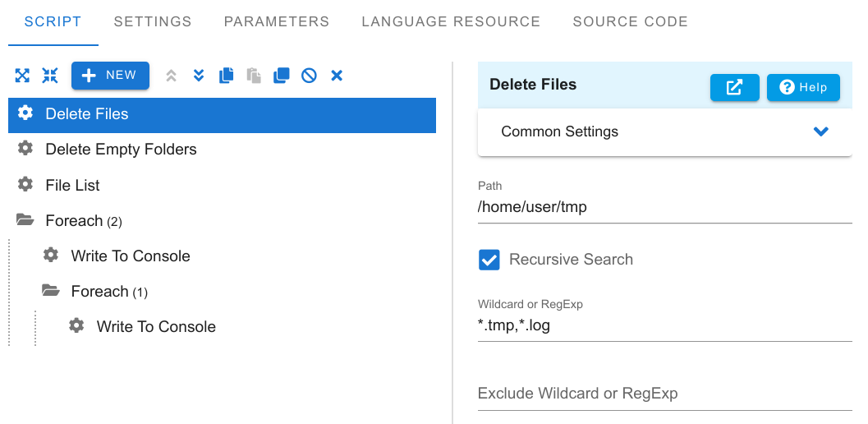
Task: Move step up with double-chevron-up icon
Action: 171,76
